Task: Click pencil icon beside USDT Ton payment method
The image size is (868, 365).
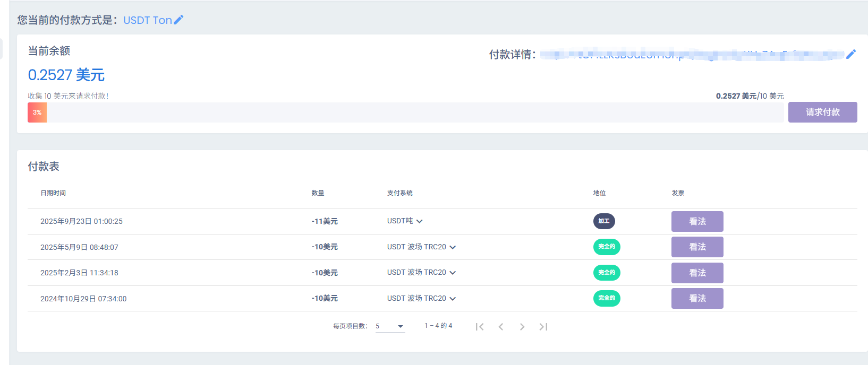Action: coord(178,20)
